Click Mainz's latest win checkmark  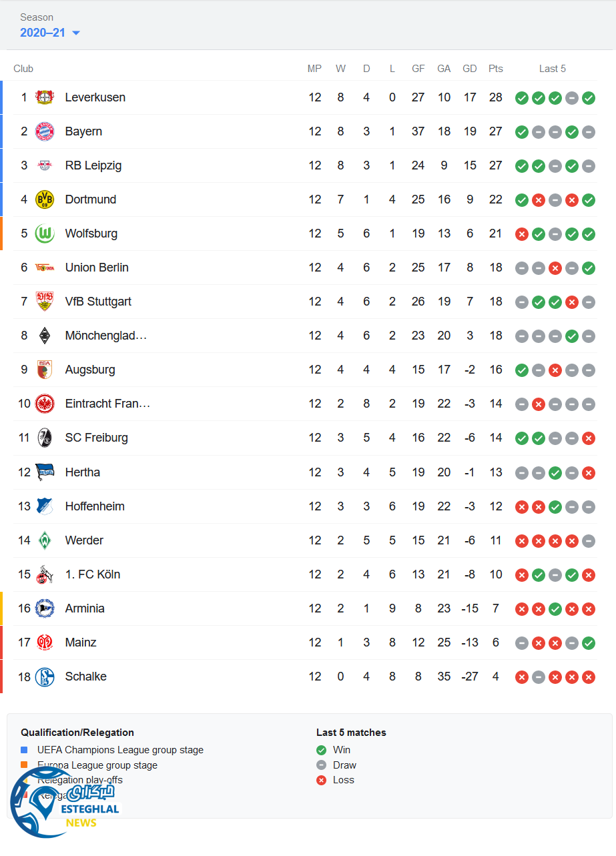coord(589,643)
